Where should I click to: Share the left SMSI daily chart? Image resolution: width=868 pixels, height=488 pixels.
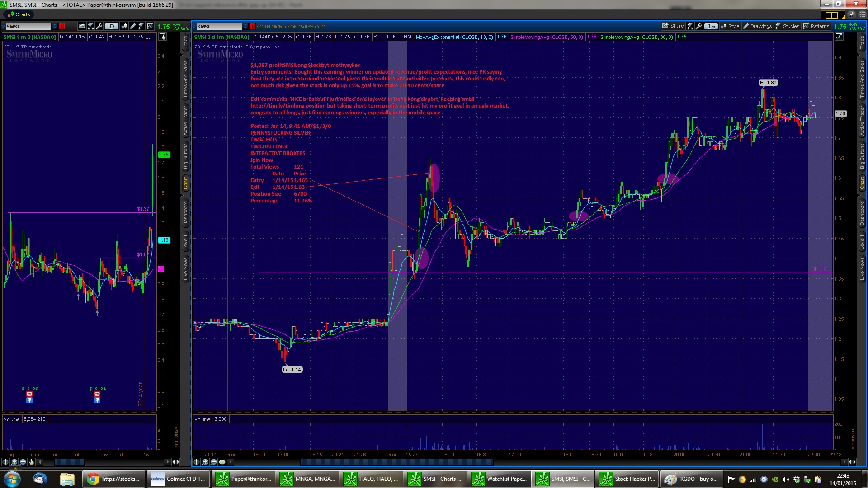[x=81, y=26]
